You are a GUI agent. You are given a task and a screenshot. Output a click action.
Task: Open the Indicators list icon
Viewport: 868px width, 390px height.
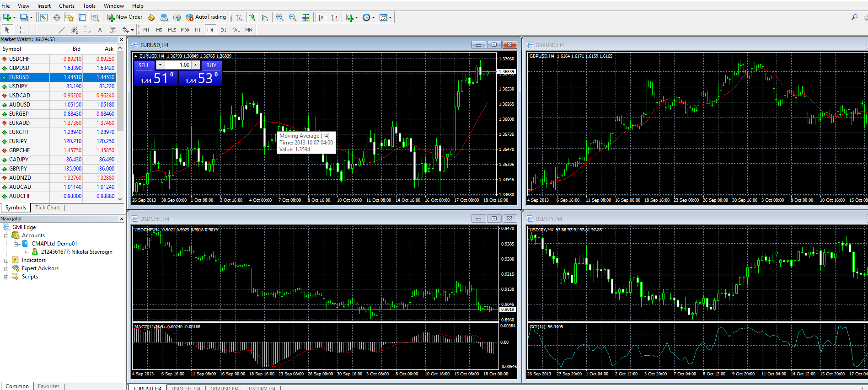(350, 17)
